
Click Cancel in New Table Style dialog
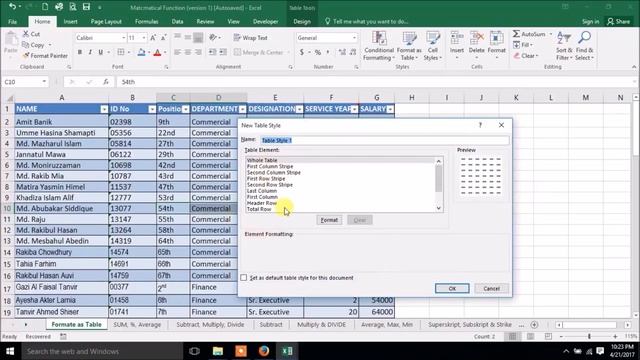point(491,288)
